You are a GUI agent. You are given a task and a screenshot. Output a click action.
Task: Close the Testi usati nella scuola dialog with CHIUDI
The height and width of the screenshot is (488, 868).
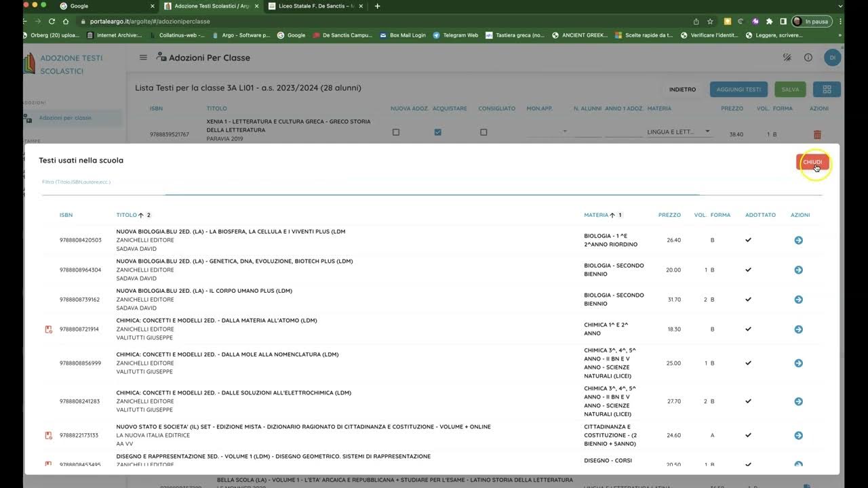tap(812, 162)
